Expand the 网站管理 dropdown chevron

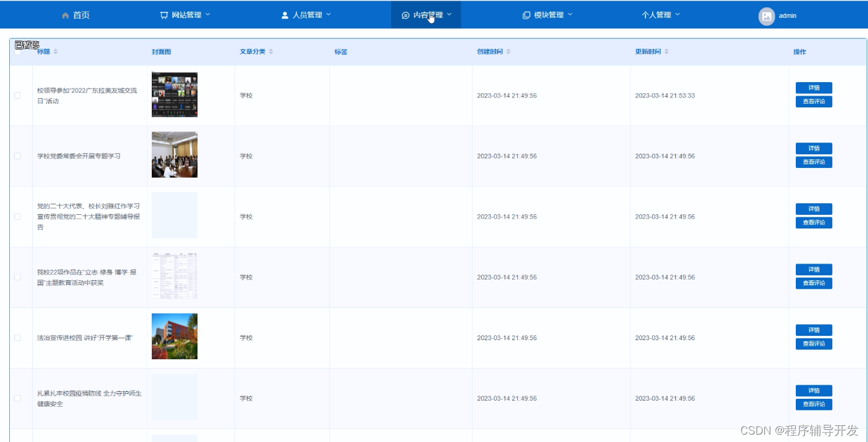[x=207, y=14]
